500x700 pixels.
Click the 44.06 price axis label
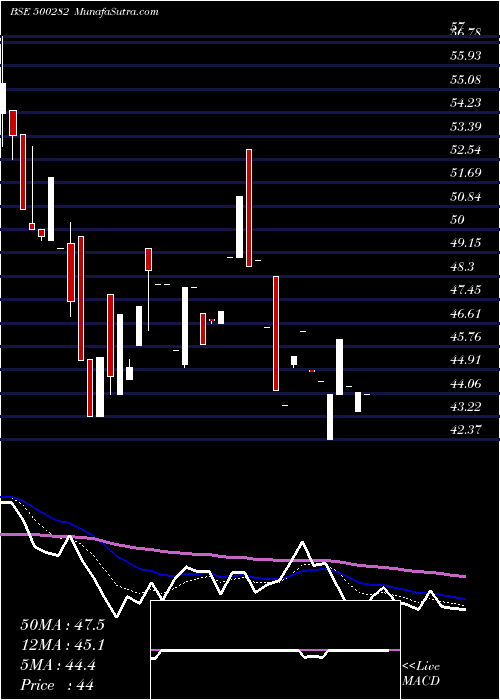click(x=466, y=383)
